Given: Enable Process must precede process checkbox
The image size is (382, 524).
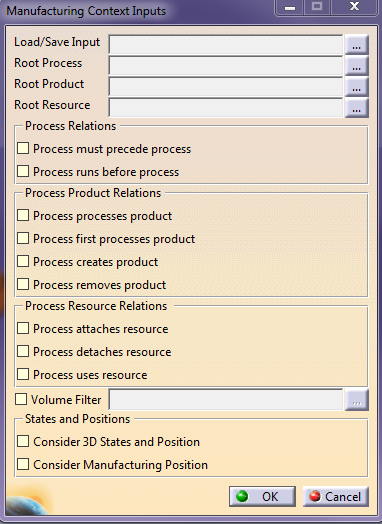Looking at the screenshot, I should coord(23,148).
